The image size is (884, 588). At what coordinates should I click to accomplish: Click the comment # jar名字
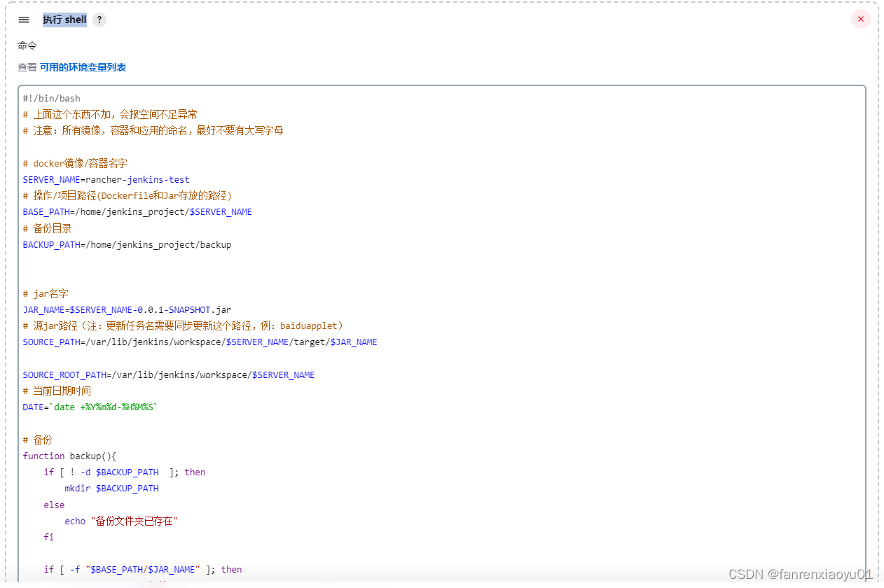(46, 294)
